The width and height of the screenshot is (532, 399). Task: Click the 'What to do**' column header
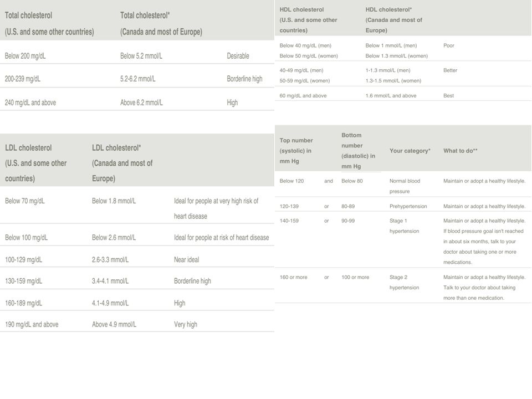click(460, 151)
